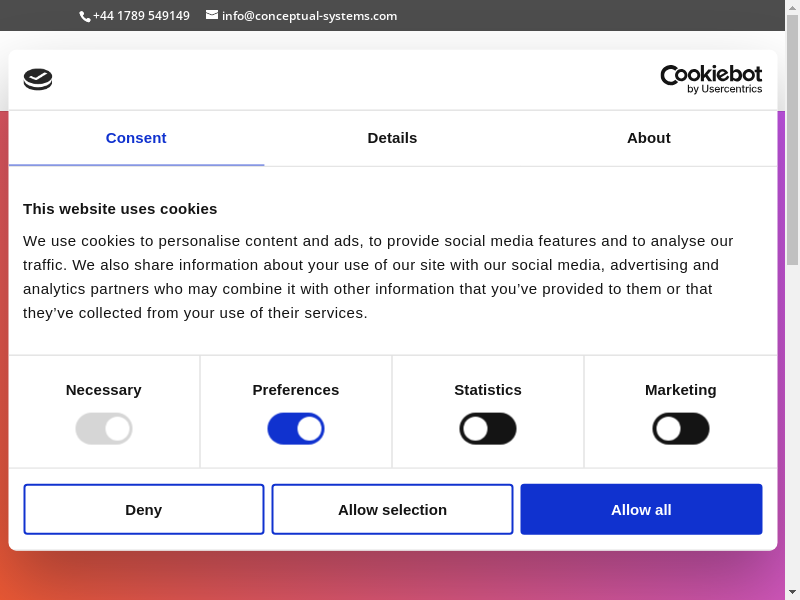The width and height of the screenshot is (800, 600).
Task: Click the page vertical scrollbar thumb
Action: click(x=792, y=140)
